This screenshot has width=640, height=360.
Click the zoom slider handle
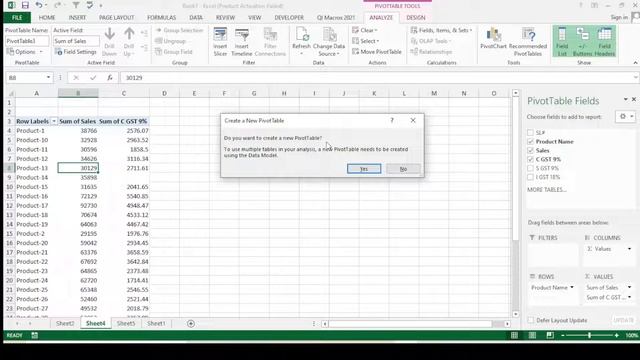pyautogui.click(x=589, y=335)
